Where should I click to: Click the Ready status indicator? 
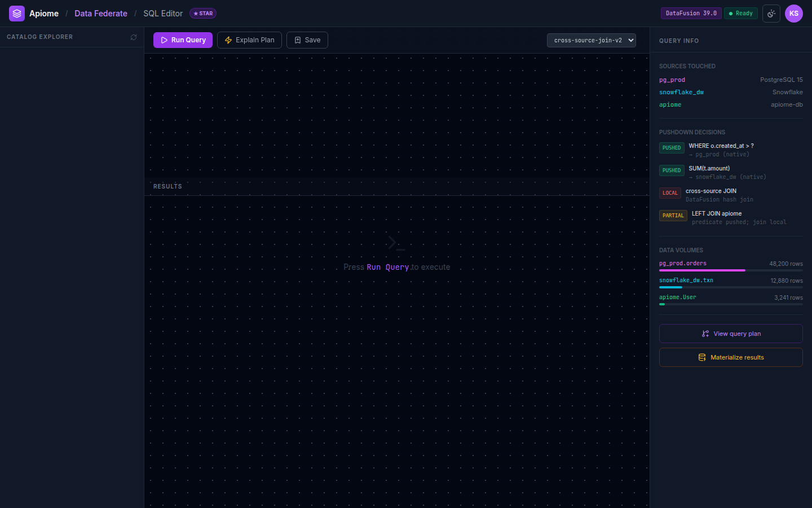point(741,13)
